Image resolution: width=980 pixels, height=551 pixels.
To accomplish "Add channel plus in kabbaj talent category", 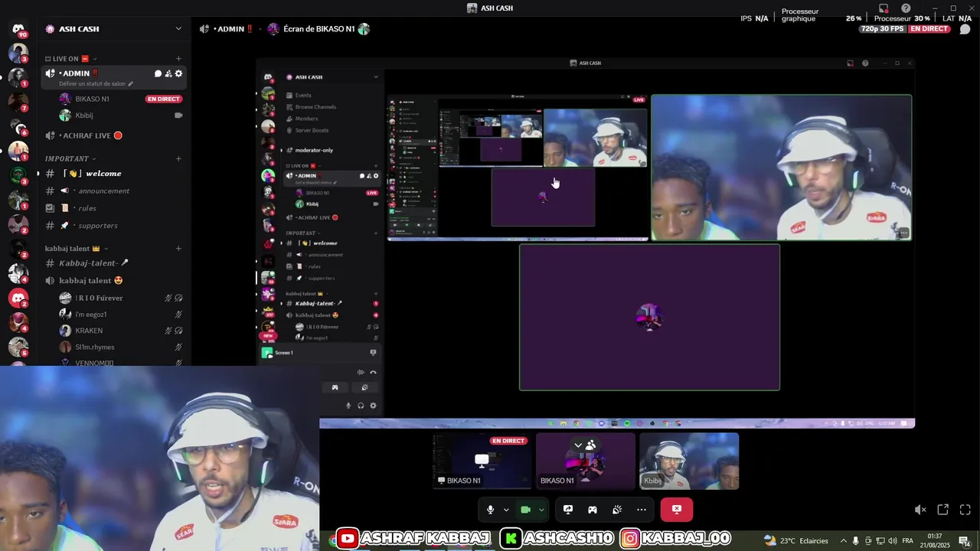I will tap(178, 249).
